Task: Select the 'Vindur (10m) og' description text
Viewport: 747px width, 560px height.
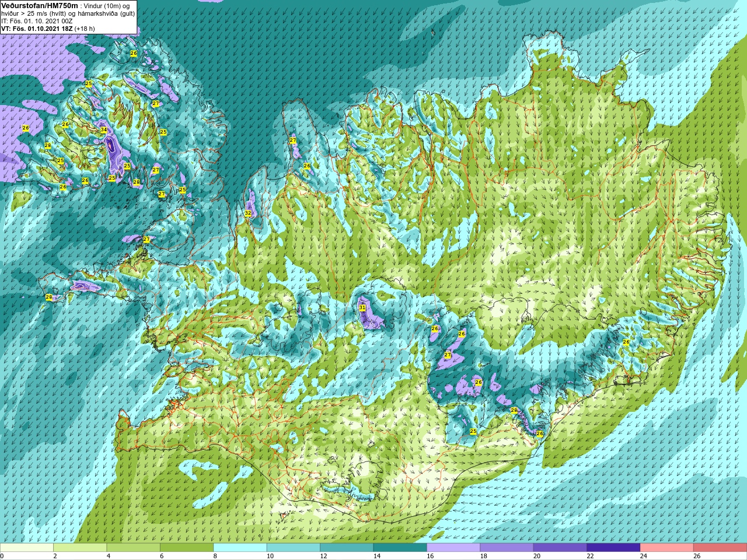Action: [x=107, y=6]
